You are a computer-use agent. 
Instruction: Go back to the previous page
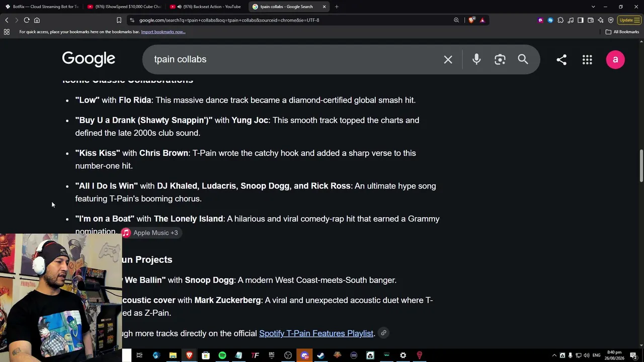click(x=7, y=20)
